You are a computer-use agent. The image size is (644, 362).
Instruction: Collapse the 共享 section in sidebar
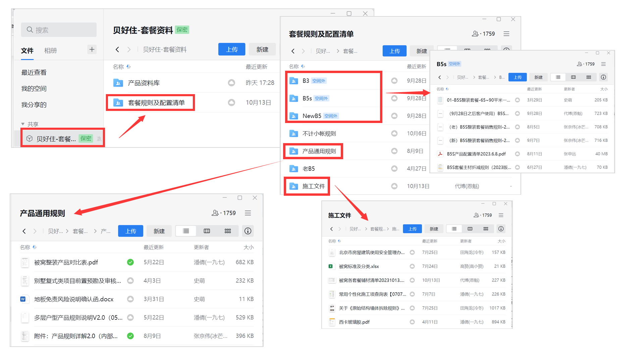coord(23,124)
